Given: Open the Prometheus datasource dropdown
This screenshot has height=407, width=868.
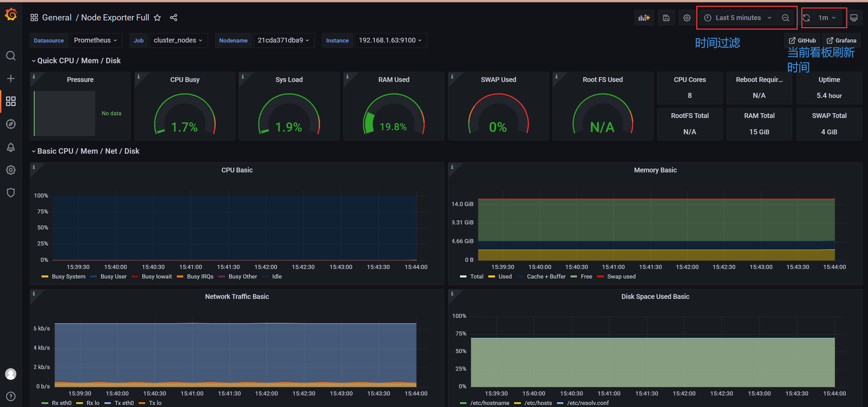Looking at the screenshot, I should 96,40.
